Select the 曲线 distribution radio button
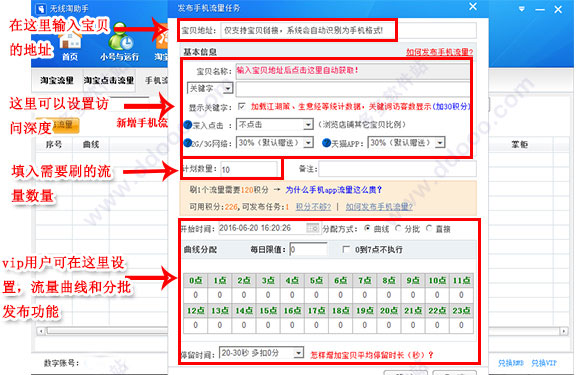This screenshot has height=375, width=576. (367, 228)
